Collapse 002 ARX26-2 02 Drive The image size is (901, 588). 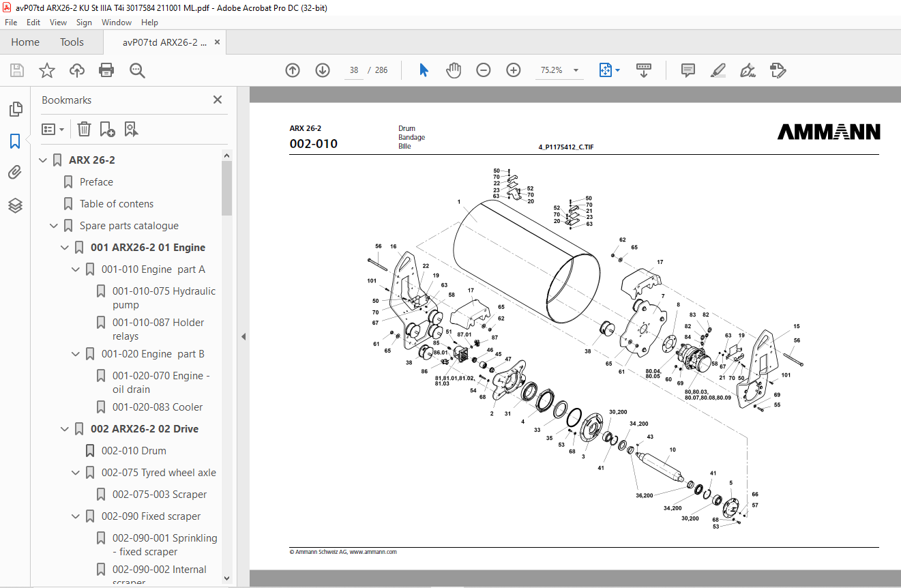coord(65,429)
